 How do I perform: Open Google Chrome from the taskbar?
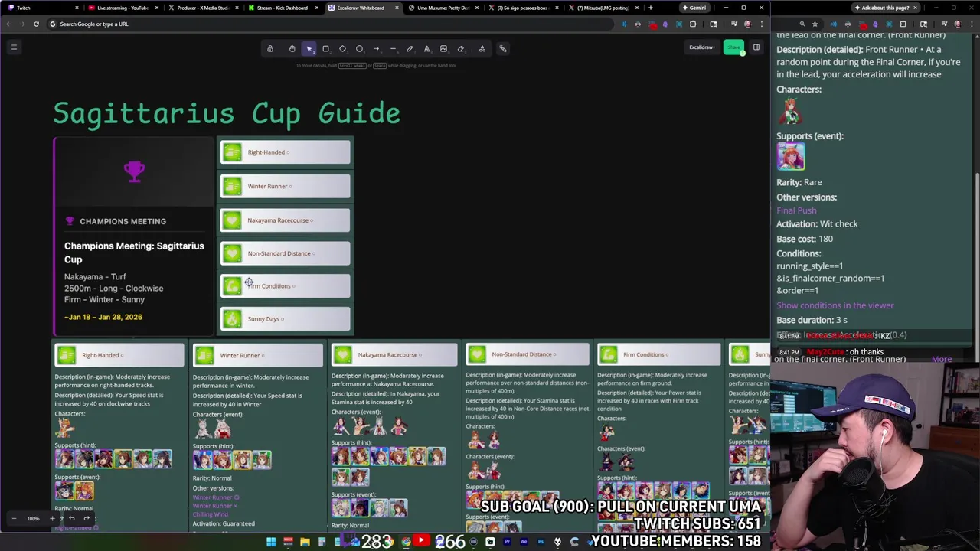tap(406, 542)
